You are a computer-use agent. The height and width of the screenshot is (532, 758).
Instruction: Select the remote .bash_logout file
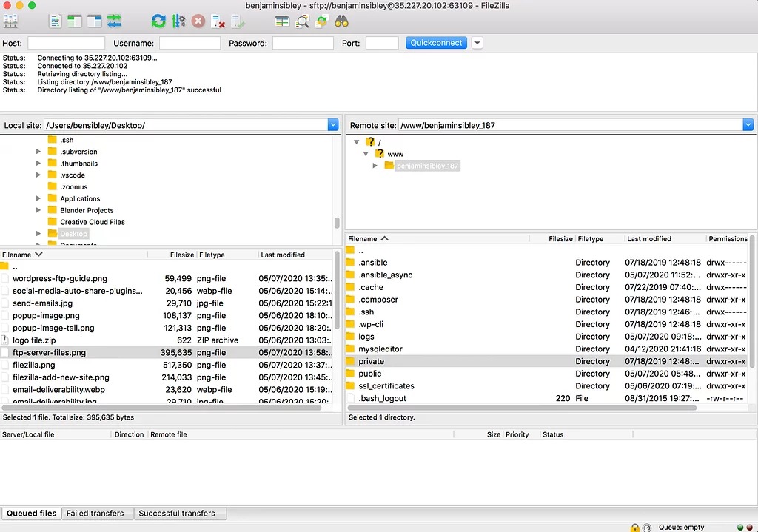(x=547, y=398)
